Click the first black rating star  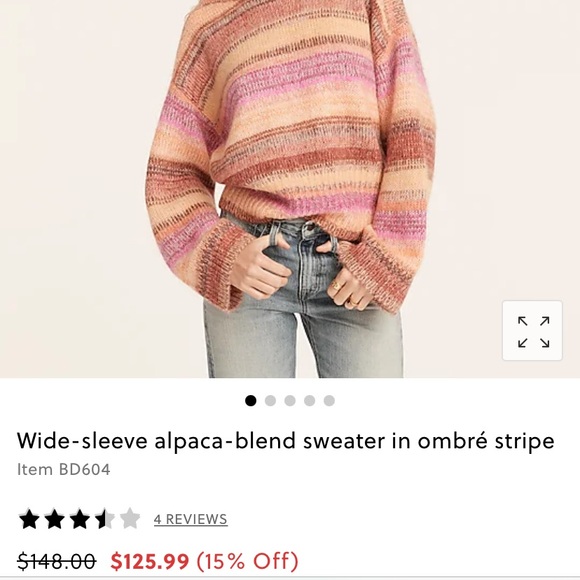pos(29,519)
